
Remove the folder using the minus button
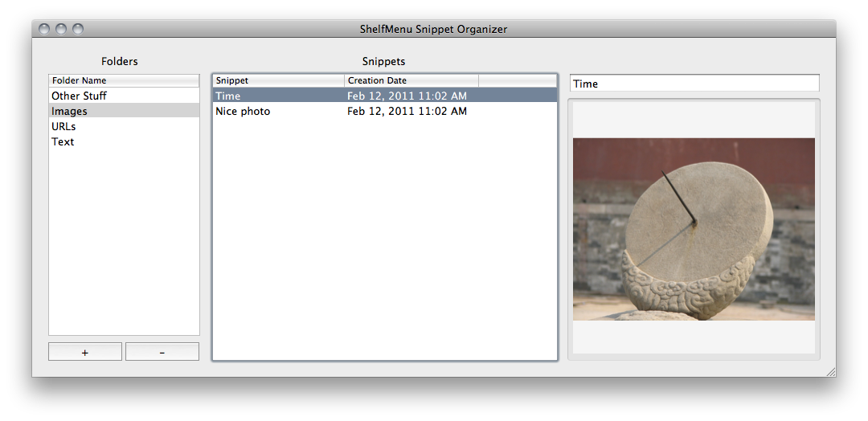[162, 352]
